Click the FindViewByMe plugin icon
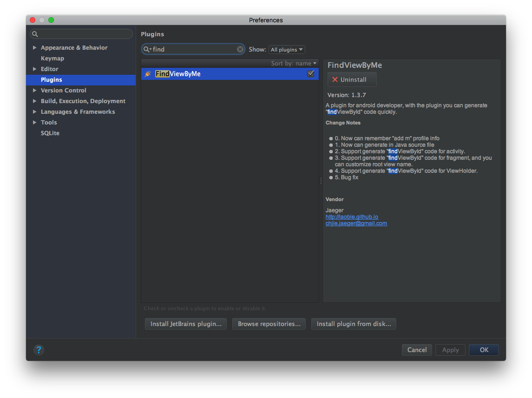The height and width of the screenshot is (398, 532). click(148, 74)
